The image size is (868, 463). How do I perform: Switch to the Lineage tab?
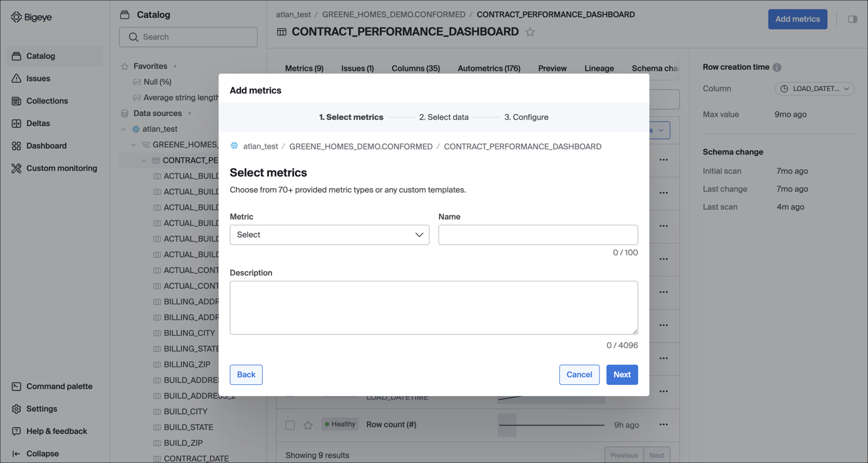click(x=599, y=68)
